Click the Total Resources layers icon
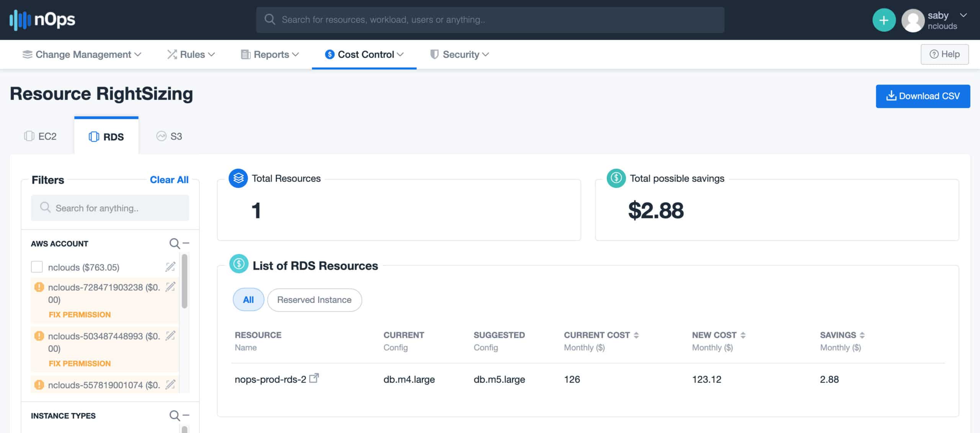The image size is (980, 433). [238, 178]
